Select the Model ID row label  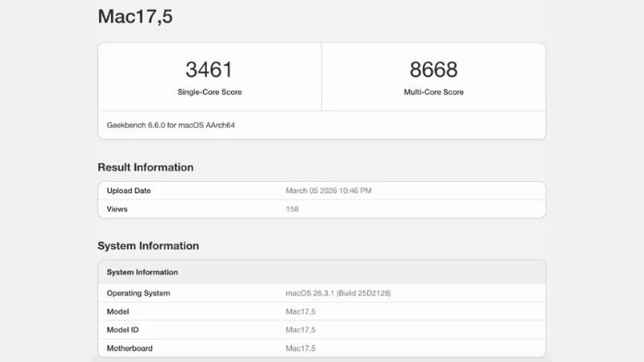[124, 330]
